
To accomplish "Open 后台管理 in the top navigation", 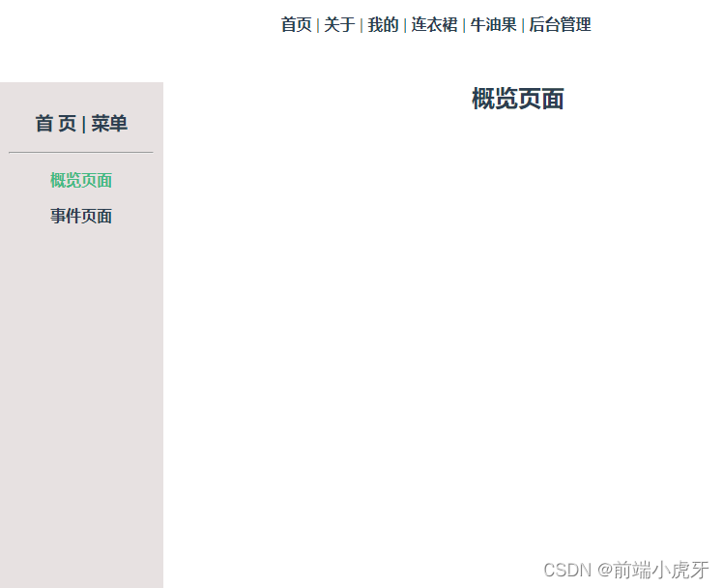I will tap(560, 24).
